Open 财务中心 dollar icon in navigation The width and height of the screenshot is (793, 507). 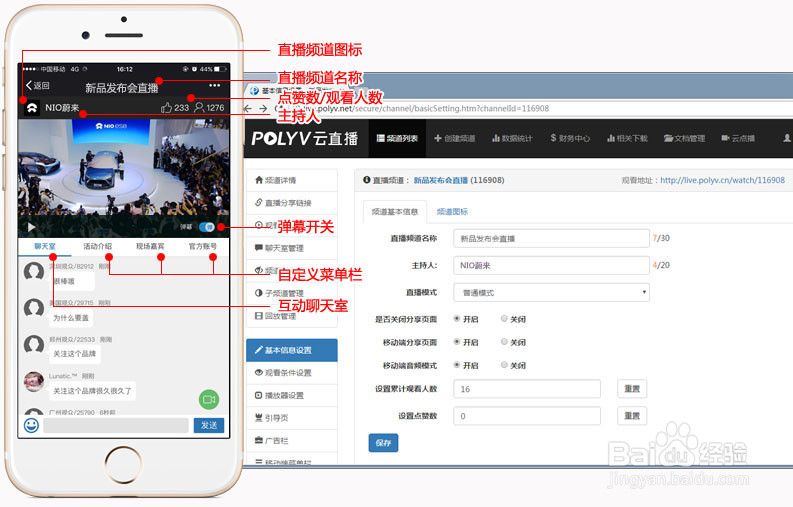[x=570, y=138]
